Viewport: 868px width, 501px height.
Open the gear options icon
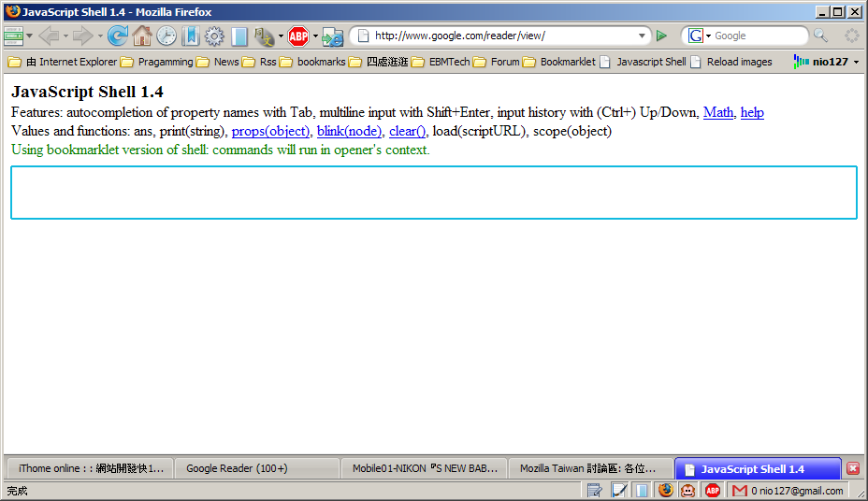pyautogui.click(x=214, y=36)
